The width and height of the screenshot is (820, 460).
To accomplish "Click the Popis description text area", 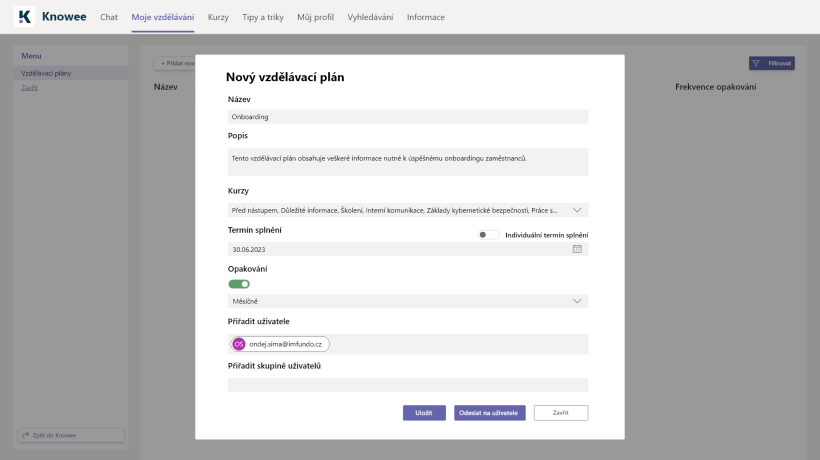I will 408,162.
